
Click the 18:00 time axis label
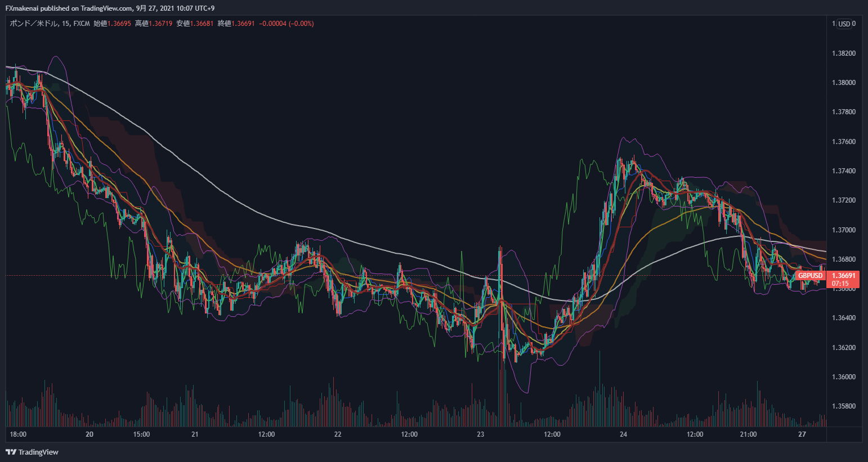click(x=18, y=434)
